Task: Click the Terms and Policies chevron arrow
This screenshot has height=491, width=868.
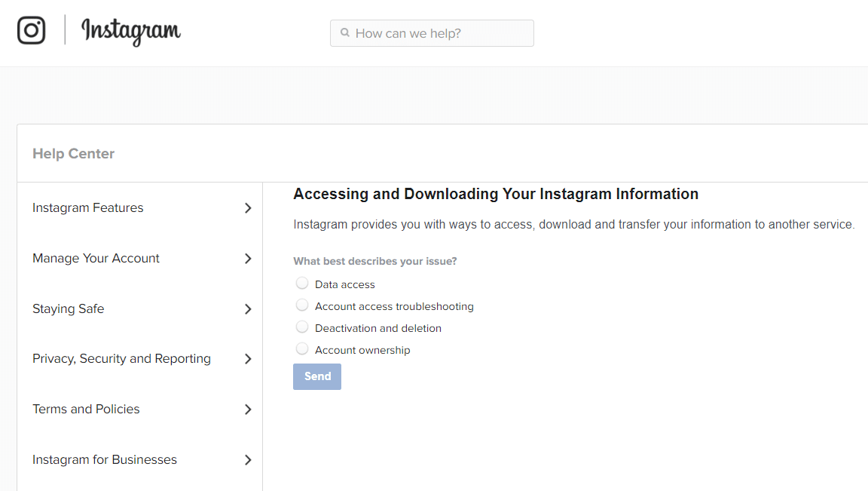Action: [248, 410]
